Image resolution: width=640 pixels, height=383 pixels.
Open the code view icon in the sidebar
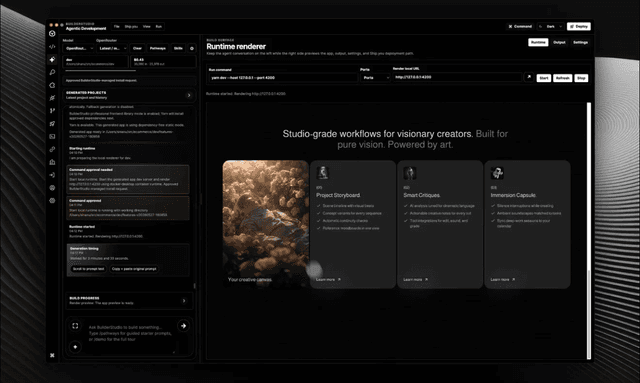click(52, 47)
